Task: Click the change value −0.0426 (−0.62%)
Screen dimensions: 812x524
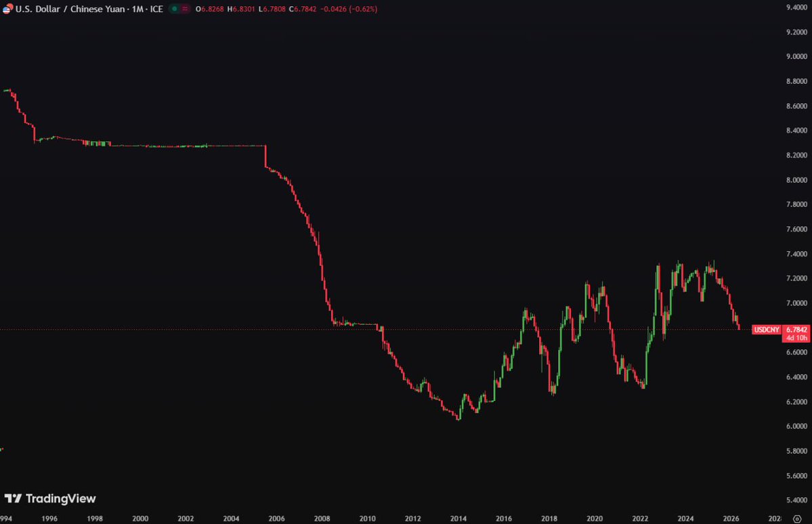Action: pyautogui.click(x=349, y=9)
